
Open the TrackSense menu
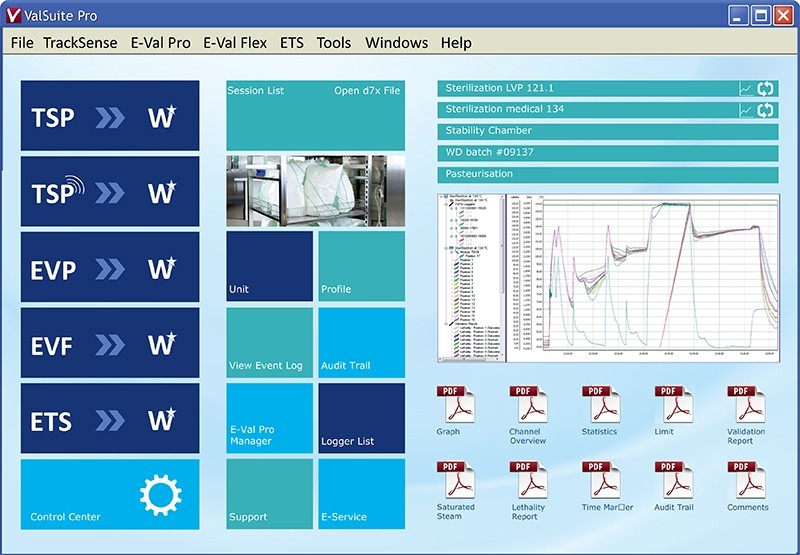(80, 43)
